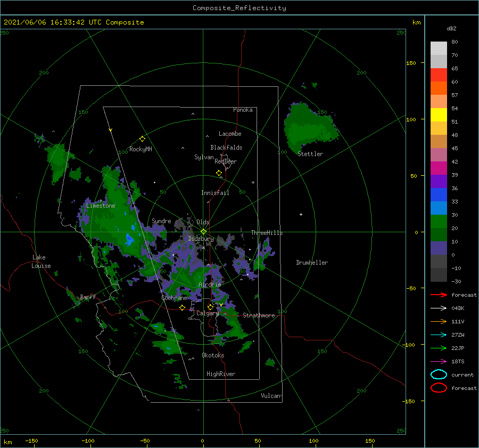Click the blue 36 dBZ color swatch
Image resolution: width=479 pixels, height=448 pixels.
(x=439, y=194)
